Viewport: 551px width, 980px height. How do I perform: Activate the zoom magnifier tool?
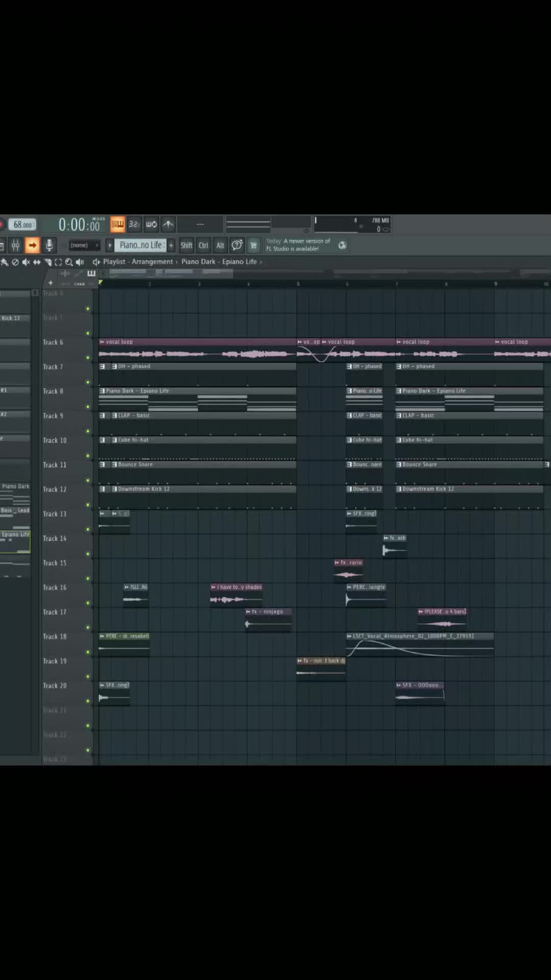[x=69, y=262]
